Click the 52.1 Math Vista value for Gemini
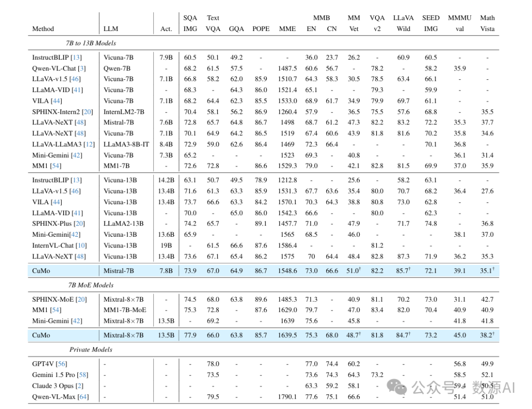Image resolution: width=532 pixels, height=409 pixels. pyautogui.click(x=487, y=375)
